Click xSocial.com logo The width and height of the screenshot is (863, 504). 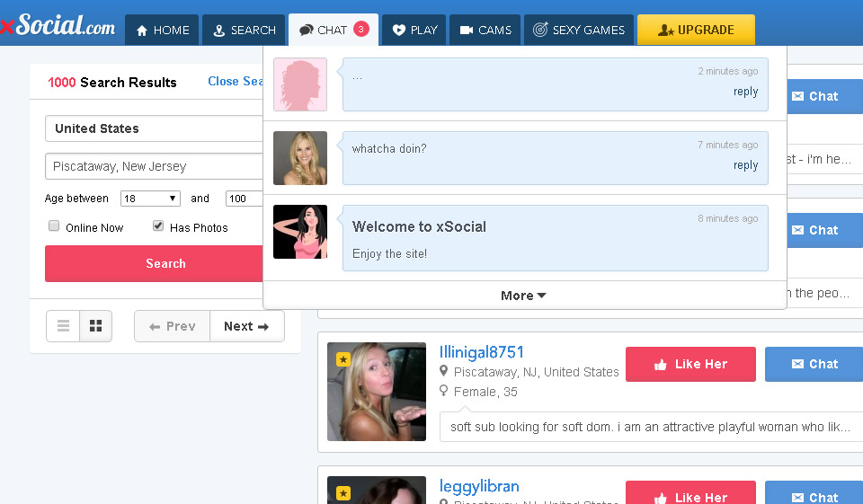coord(58,26)
